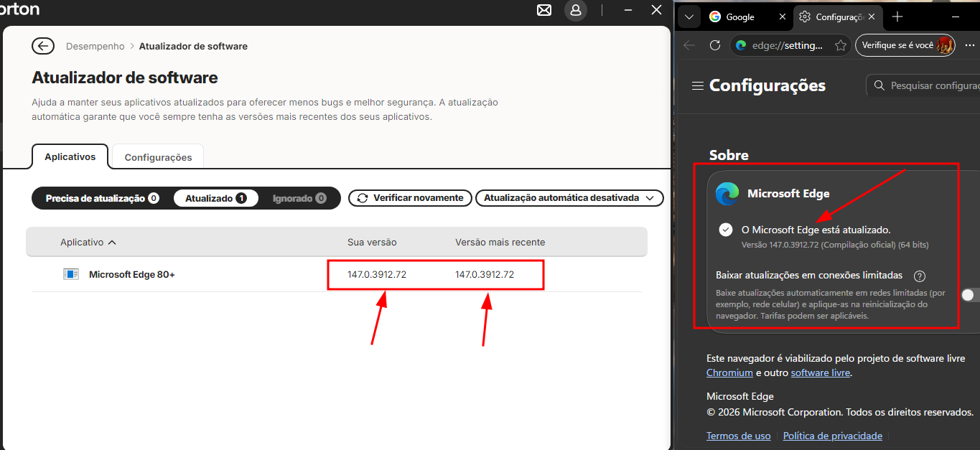Switch to the Google browser tab

[748, 17]
